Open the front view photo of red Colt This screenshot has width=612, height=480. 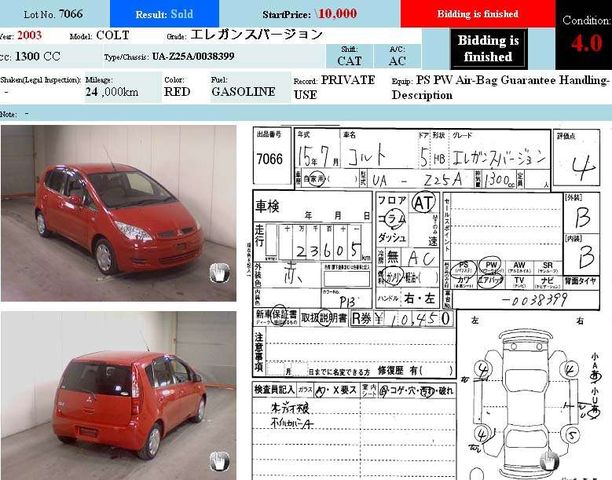(x=119, y=213)
